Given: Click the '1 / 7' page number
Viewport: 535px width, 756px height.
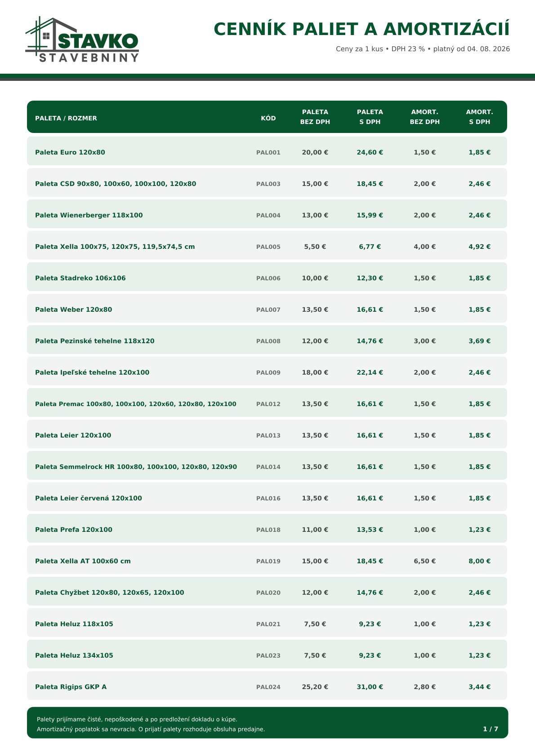Looking at the screenshot, I should click(490, 729).
